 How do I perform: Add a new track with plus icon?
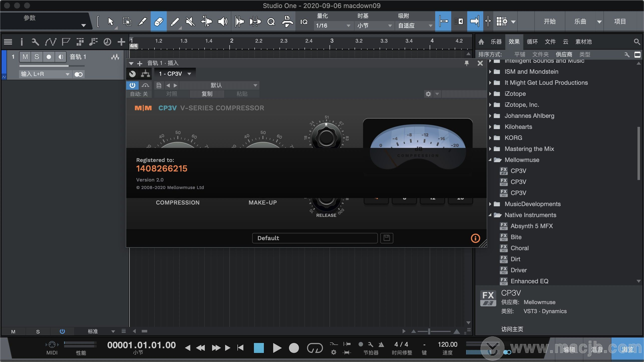click(x=121, y=42)
